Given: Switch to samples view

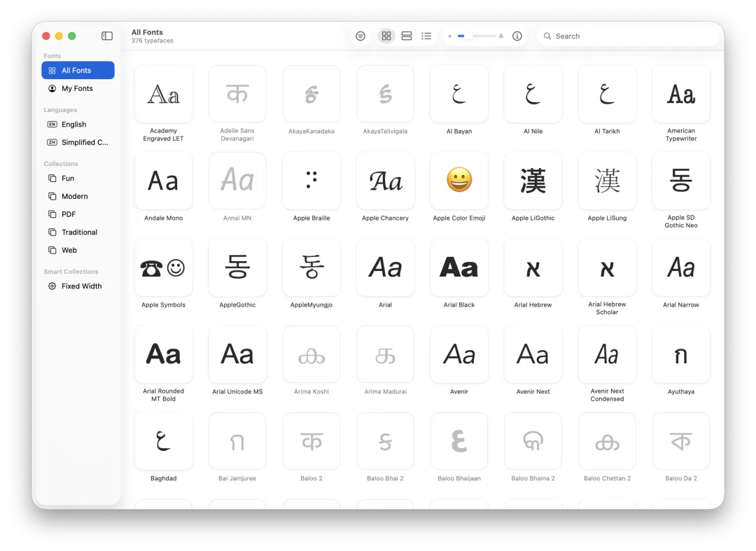Looking at the screenshot, I should (x=407, y=36).
